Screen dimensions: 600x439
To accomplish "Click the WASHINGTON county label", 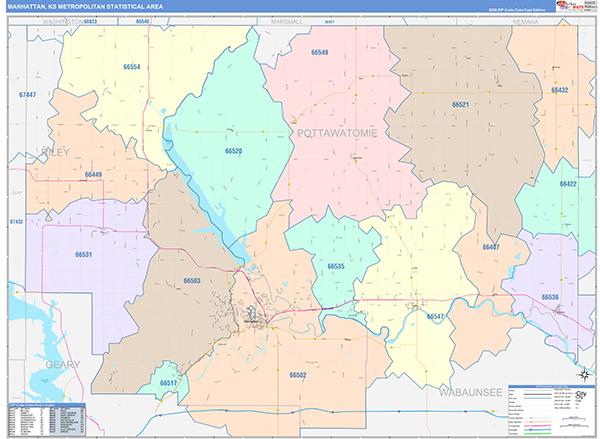I will (x=63, y=22).
